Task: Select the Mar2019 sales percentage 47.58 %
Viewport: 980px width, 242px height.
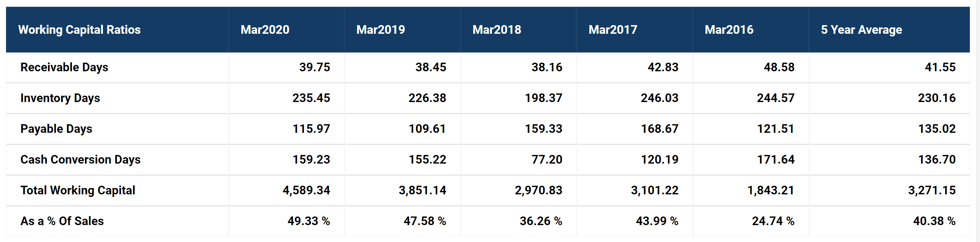Action: 424,221
